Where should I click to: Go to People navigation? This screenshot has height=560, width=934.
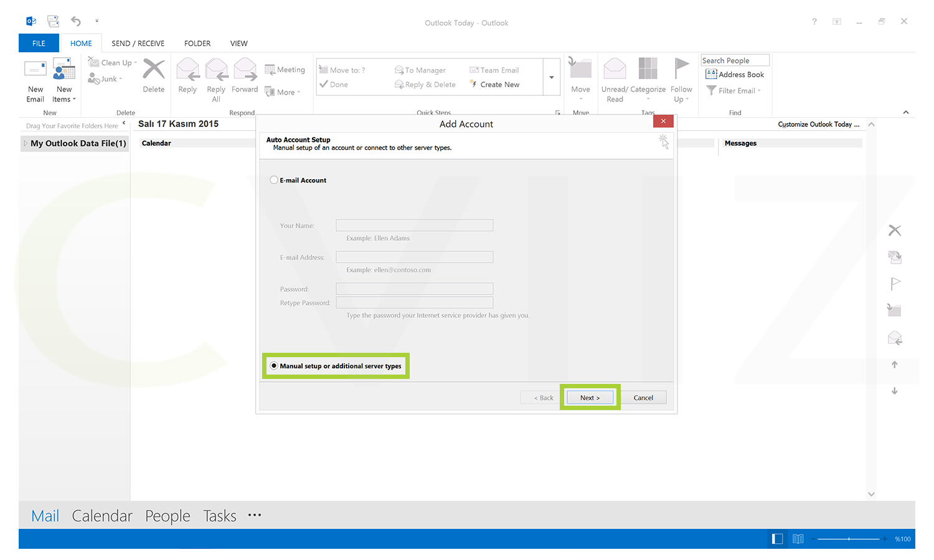point(167,516)
